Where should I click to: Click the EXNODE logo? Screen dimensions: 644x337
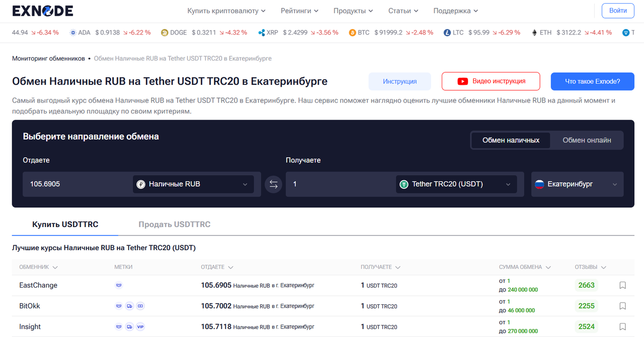(42, 11)
